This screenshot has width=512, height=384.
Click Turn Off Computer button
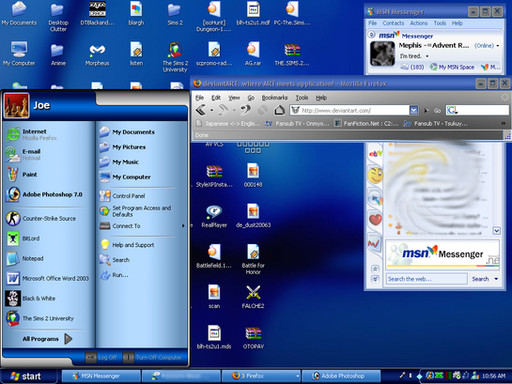point(152,358)
